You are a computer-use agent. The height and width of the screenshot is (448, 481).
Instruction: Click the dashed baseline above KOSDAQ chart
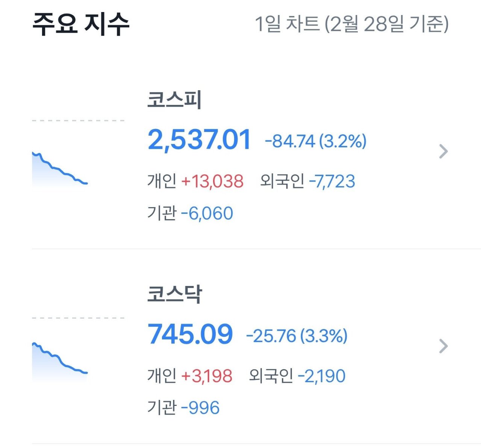78,318
